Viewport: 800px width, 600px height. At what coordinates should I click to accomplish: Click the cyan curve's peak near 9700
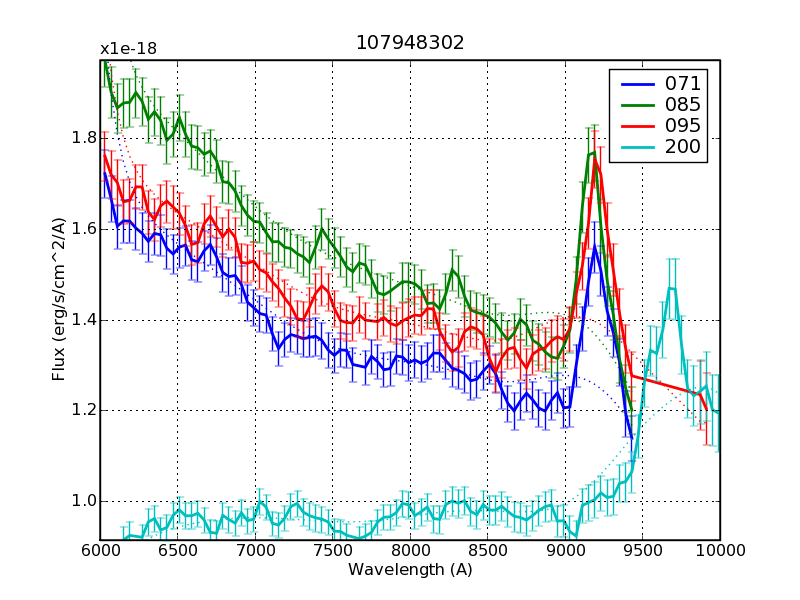[x=671, y=289]
